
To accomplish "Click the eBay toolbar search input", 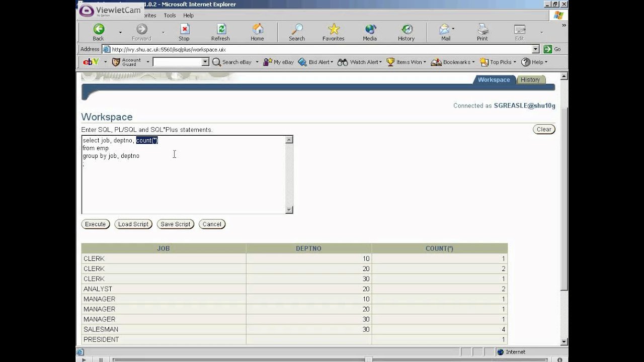I will 177,62.
